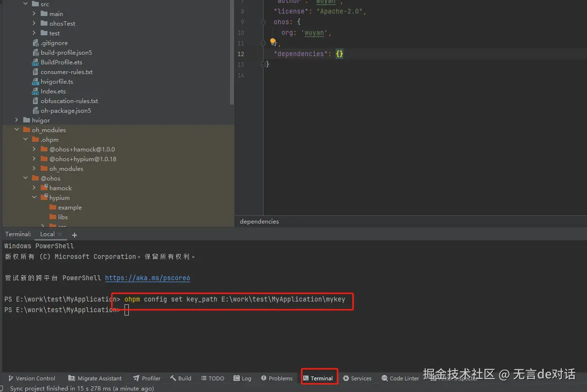Screen dimensions: 587x392
Task: Click the closing brace fold marker at line 13
Action: point(263,64)
